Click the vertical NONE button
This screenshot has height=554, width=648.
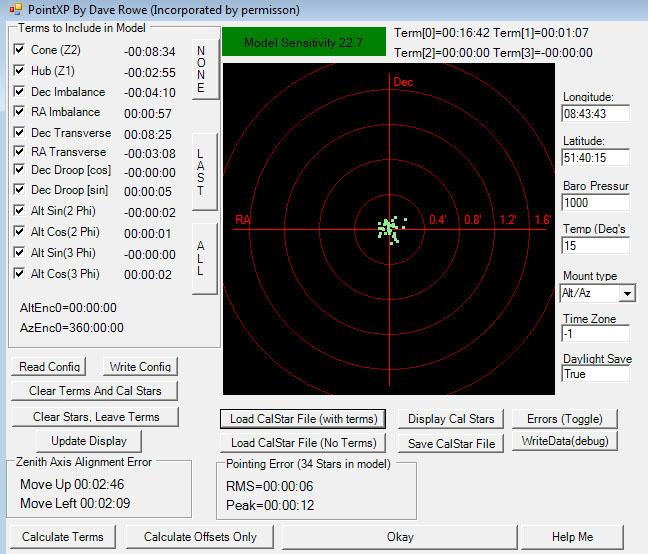tap(205, 69)
